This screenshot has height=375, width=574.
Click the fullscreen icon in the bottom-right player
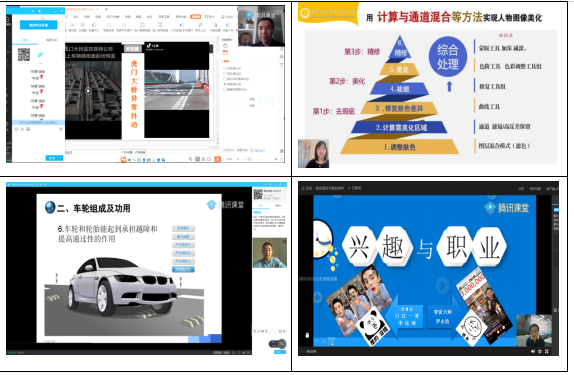pos(547,351)
